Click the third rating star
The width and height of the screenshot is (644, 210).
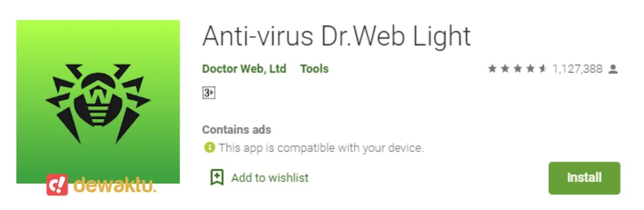coord(518,69)
